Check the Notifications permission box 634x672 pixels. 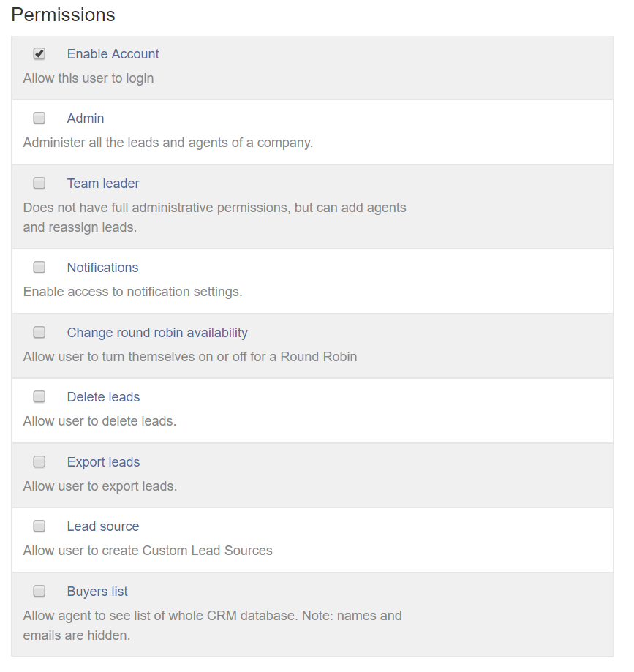(x=39, y=268)
